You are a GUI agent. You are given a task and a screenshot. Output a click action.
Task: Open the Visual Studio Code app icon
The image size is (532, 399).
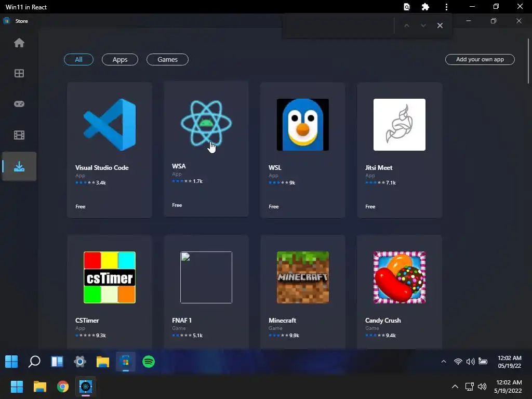[x=110, y=125]
